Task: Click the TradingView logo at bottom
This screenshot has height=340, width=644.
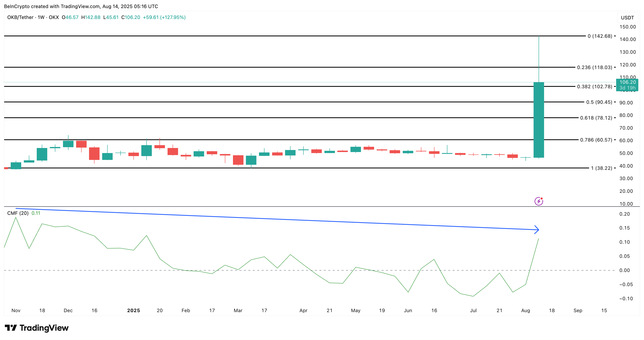Action: click(37, 328)
